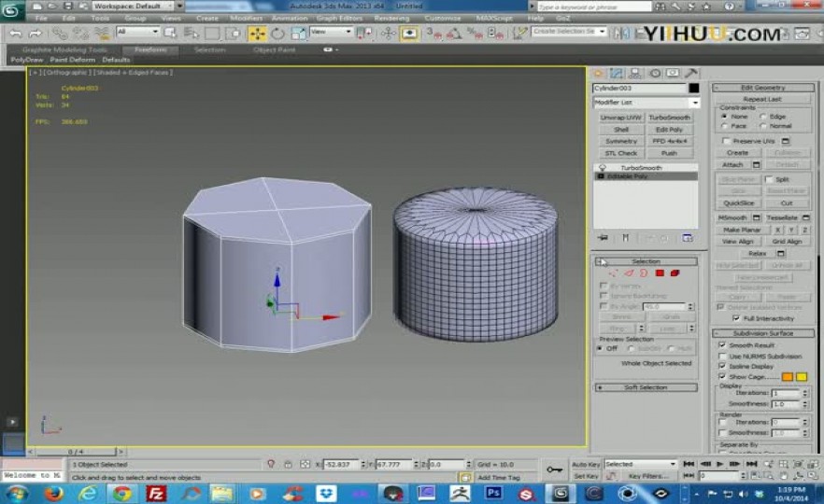Screen dimensions: 824x504
Task: Click Configure Modifier Sets icon
Action: click(688, 238)
